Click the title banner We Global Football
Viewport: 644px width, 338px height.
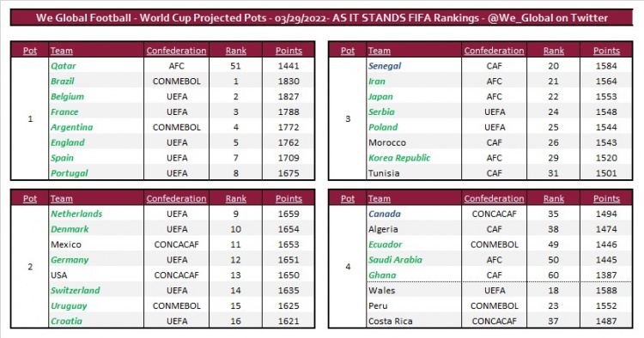click(x=322, y=18)
